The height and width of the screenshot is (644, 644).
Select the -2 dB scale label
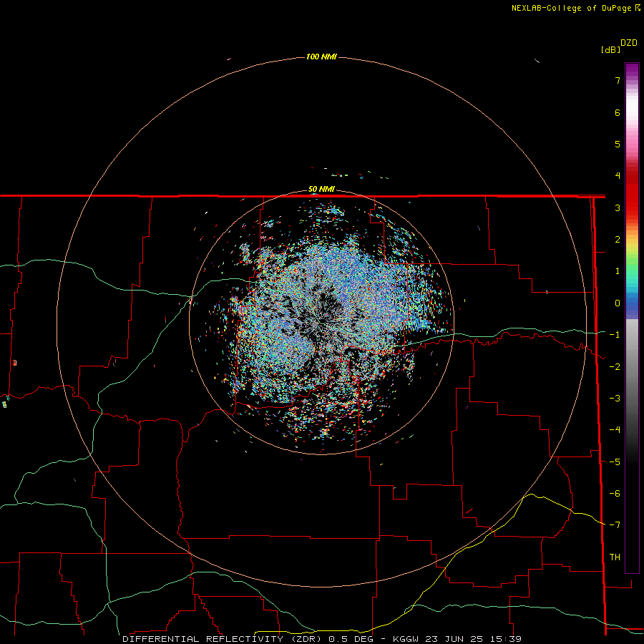[615, 367]
